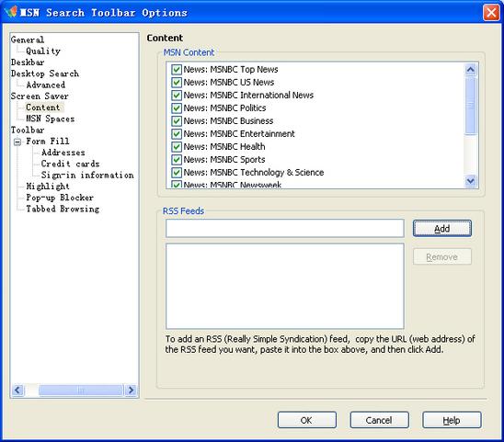Open the Tabbed Browsing settings
The height and width of the screenshot is (442, 504).
pos(63,209)
